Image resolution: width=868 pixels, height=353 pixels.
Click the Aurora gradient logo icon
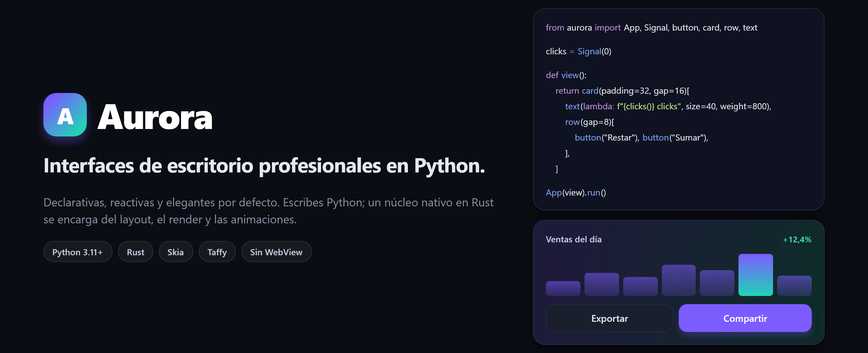[65, 115]
